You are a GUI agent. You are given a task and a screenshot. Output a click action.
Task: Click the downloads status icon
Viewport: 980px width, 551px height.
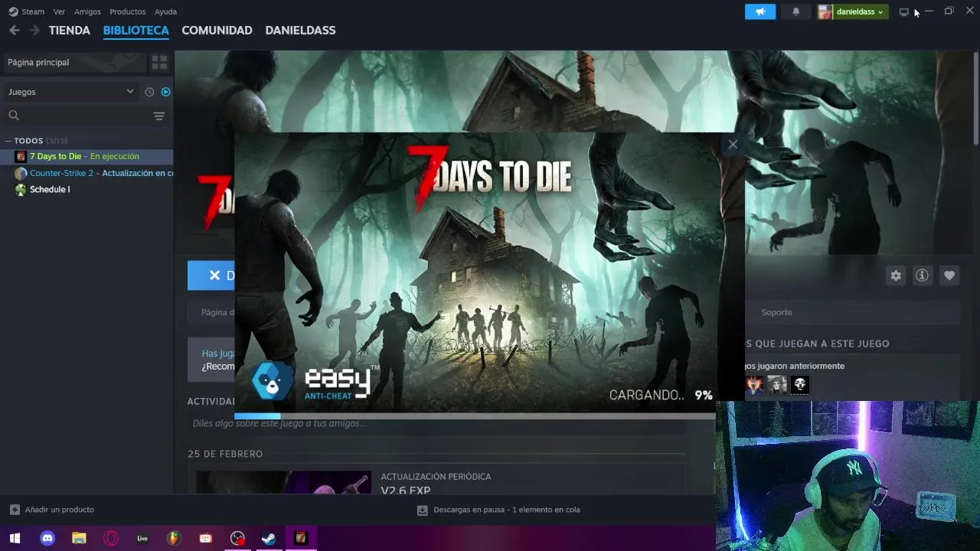422,510
